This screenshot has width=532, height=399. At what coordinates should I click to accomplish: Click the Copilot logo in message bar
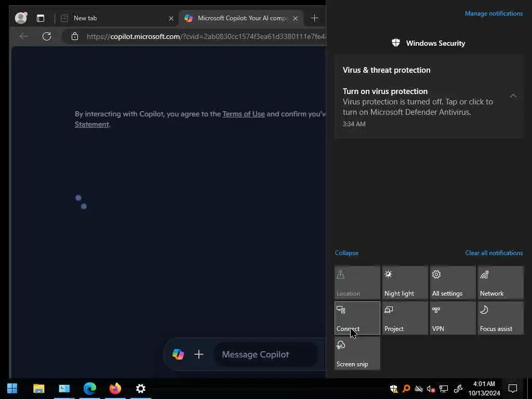pyautogui.click(x=178, y=354)
